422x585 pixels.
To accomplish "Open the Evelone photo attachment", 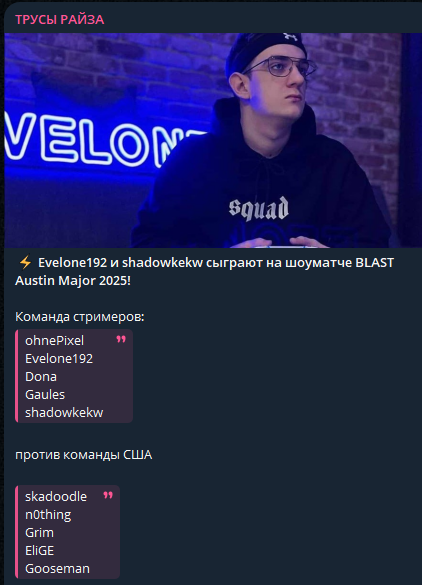I will click(213, 140).
